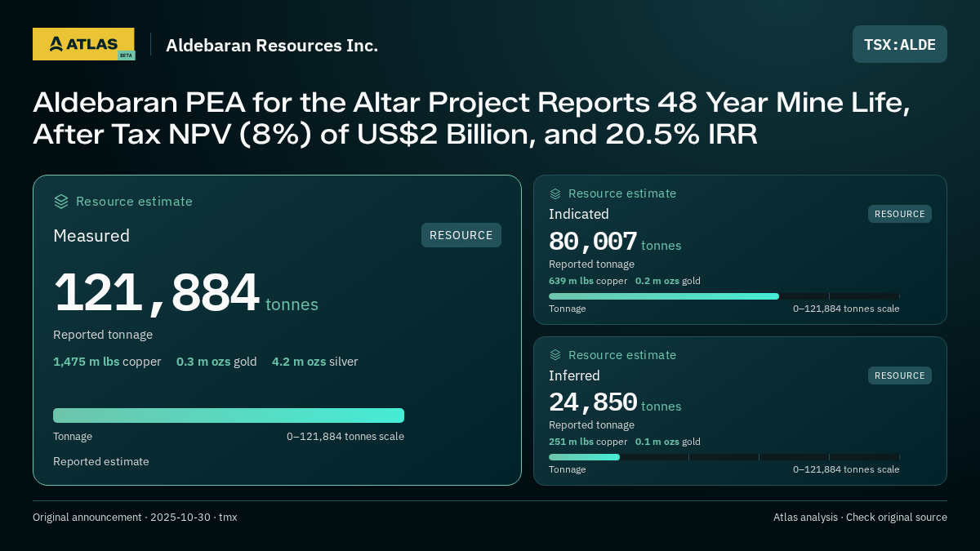Select the TSX:ALDE ticker badge
This screenshot has height=551, width=980.
pyautogui.click(x=900, y=44)
